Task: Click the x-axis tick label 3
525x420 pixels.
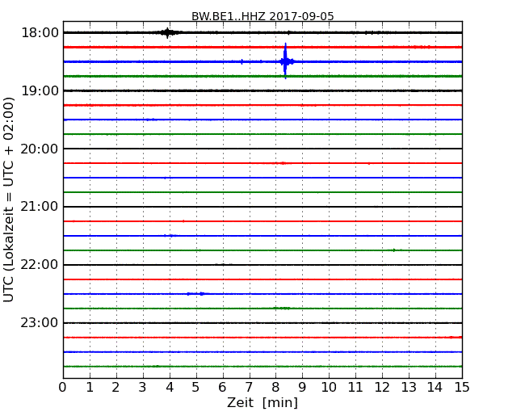Action: pyautogui.click(x=143, y=388)
